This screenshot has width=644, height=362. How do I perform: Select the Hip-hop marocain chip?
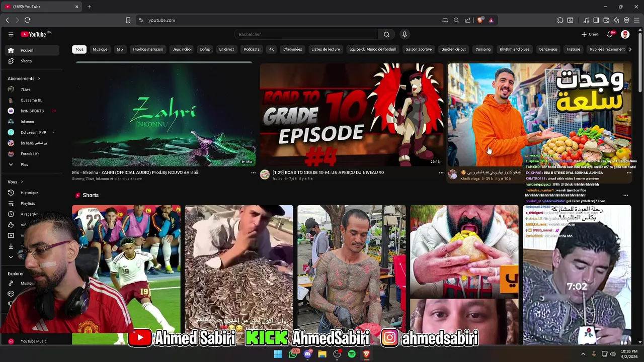point(148,49)
